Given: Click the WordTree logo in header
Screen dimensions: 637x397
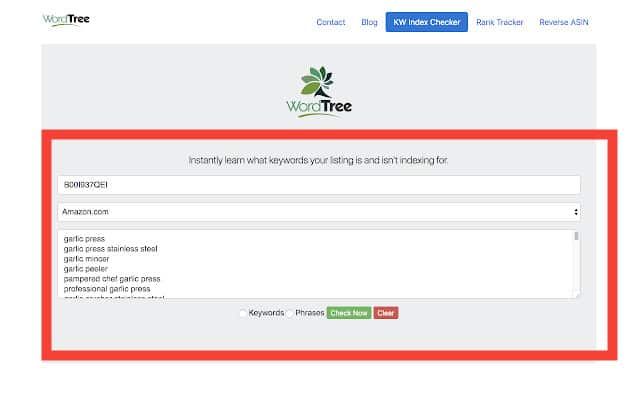Looking at the screenshot, I should (x=66, y=20).
